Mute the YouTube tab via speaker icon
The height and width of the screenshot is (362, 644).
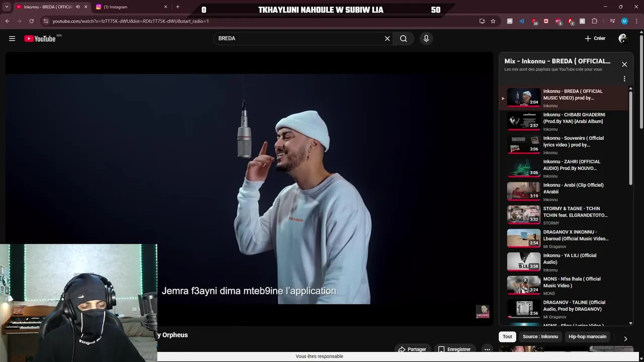coord(77,7)
